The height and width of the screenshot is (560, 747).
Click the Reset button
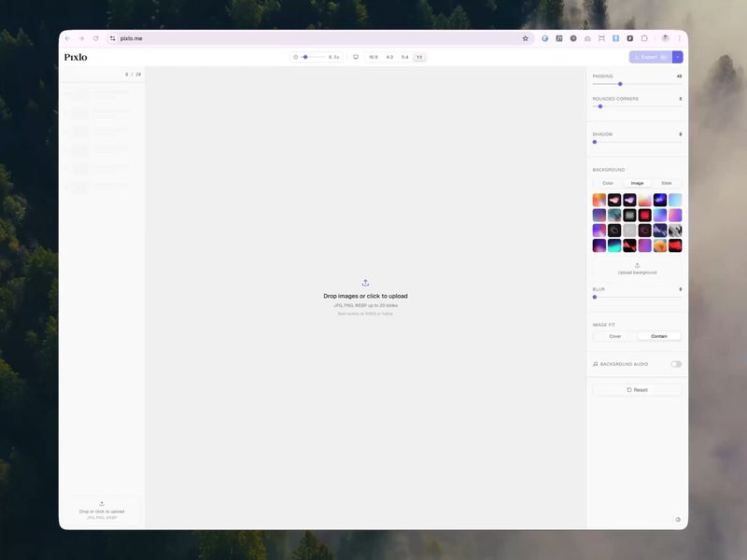click(x=636, y=389)
